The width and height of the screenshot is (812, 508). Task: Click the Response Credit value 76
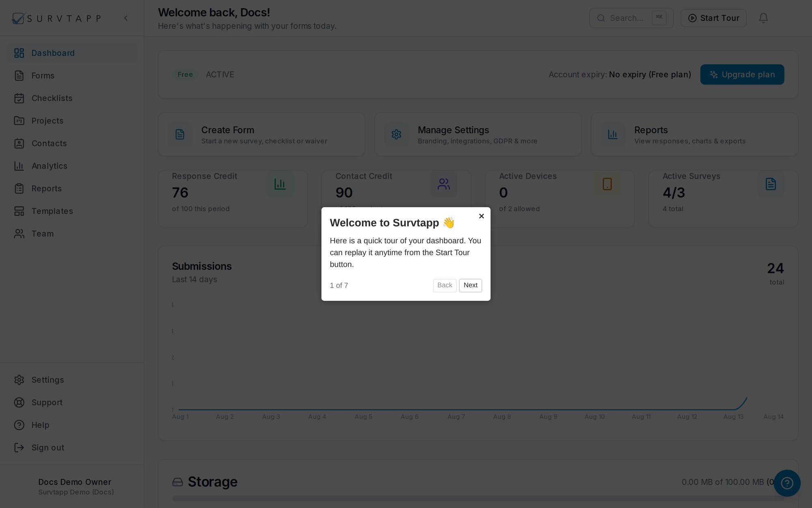(180, 193)
